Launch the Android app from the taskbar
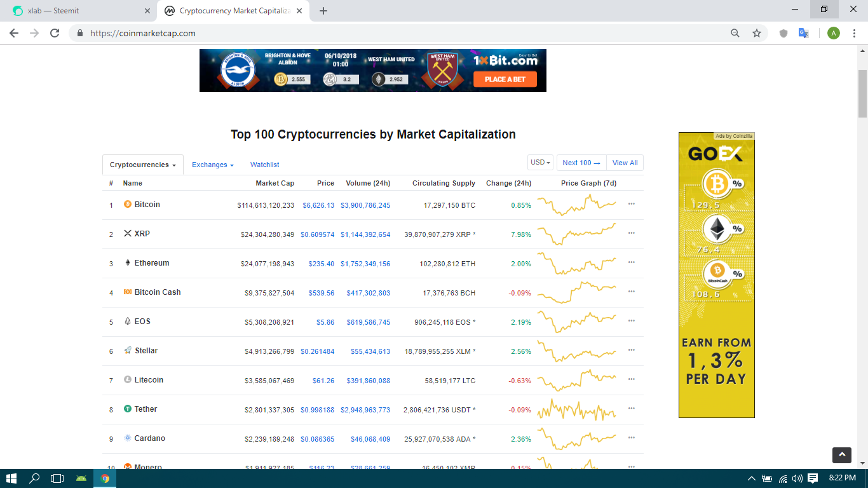This screenshot has height=488, width=868. [x=81, y=478]
